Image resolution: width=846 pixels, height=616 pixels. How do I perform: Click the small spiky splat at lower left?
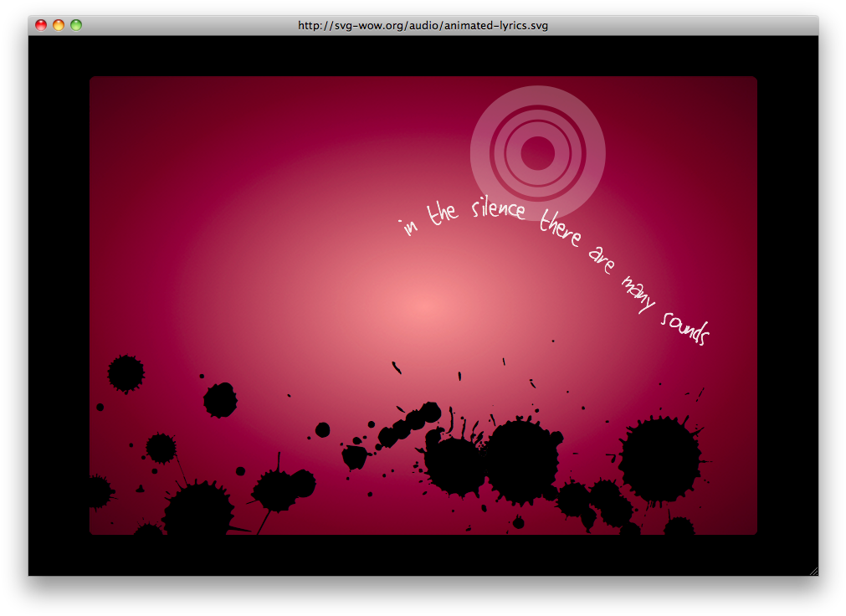[x=161, y=448]
